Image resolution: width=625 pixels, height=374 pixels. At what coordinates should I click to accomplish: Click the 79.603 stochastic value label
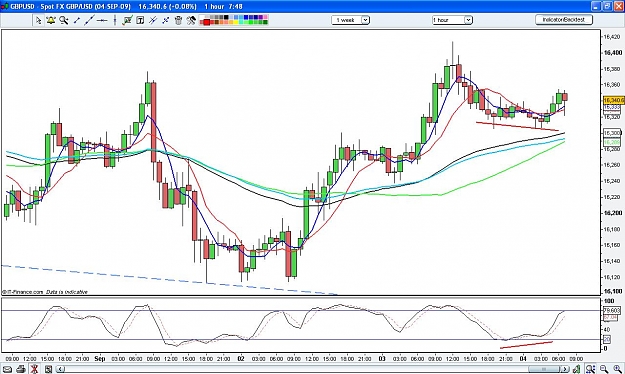coord(611,310)
